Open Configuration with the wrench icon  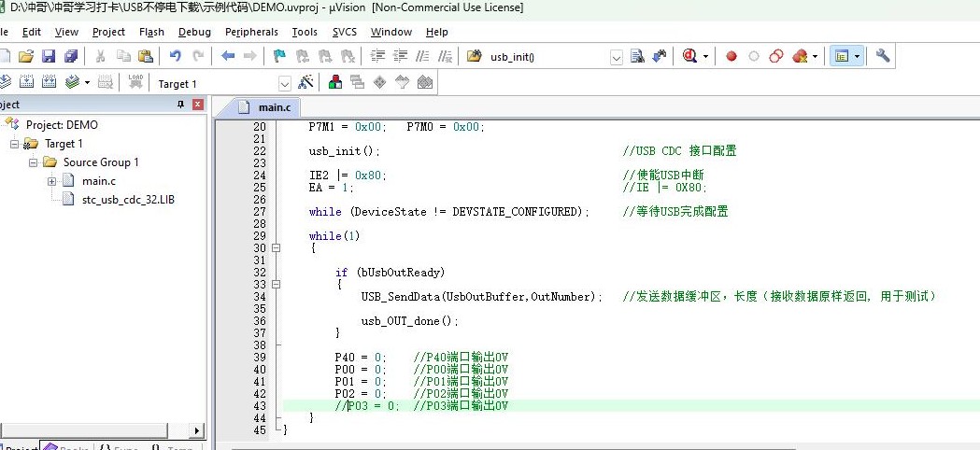pos(883,56)
